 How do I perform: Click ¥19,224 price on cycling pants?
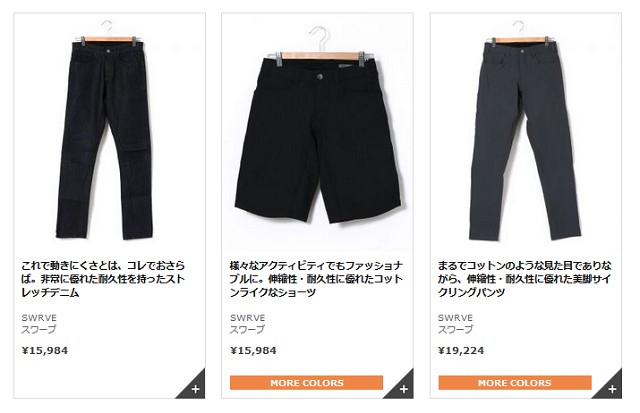[x=461, y=351]
